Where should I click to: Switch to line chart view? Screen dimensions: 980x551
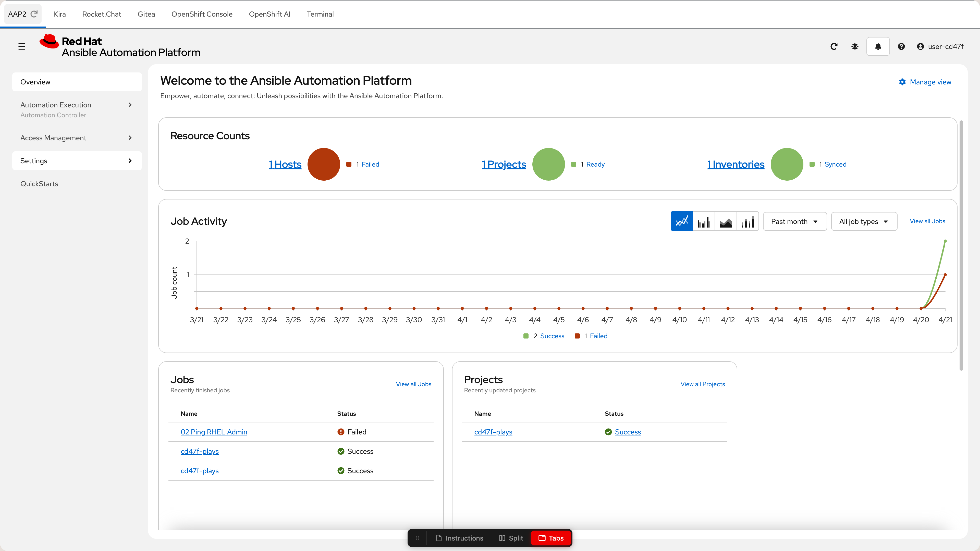(682, 221)
